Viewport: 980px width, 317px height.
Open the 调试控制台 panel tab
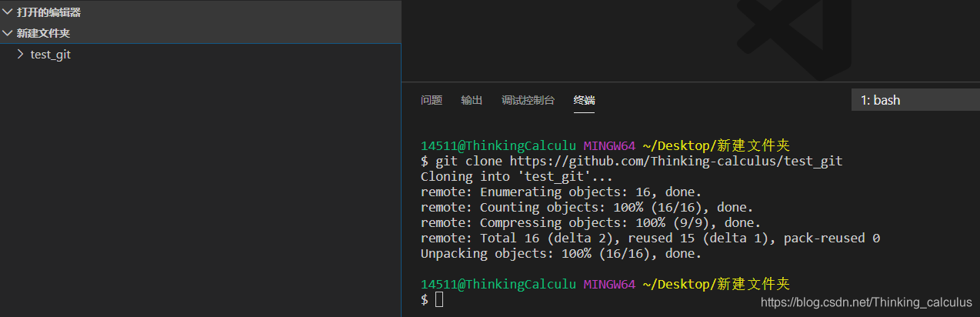coord(528,100)
